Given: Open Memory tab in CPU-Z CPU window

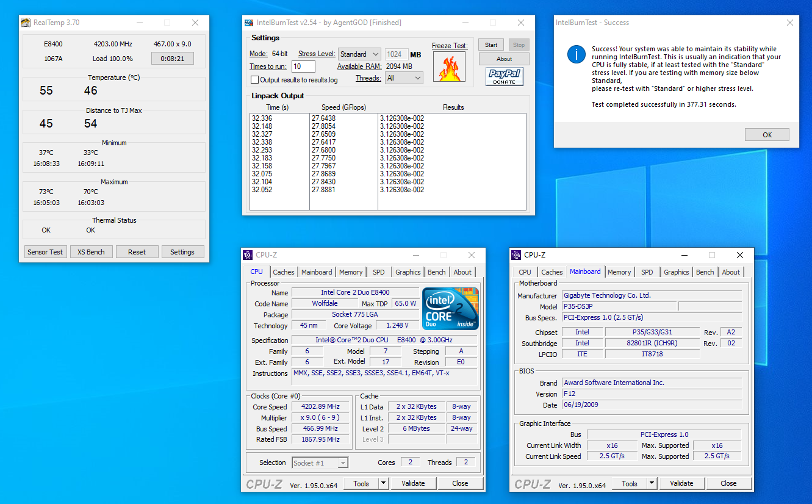Looking at the screenshot, I should [x=351, y=272].
